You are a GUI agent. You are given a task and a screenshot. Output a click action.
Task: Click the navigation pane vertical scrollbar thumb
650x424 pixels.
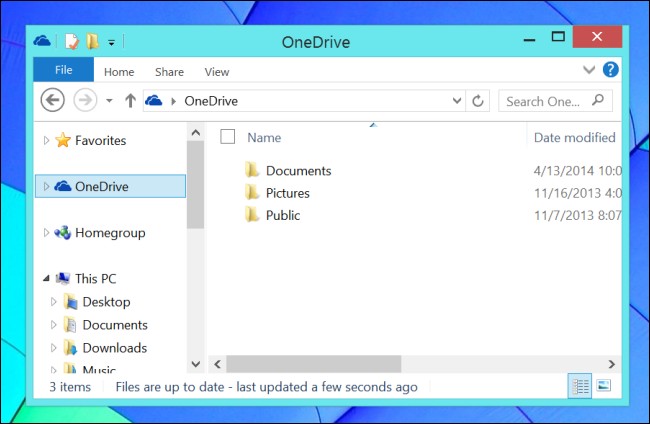click(196, 185)
